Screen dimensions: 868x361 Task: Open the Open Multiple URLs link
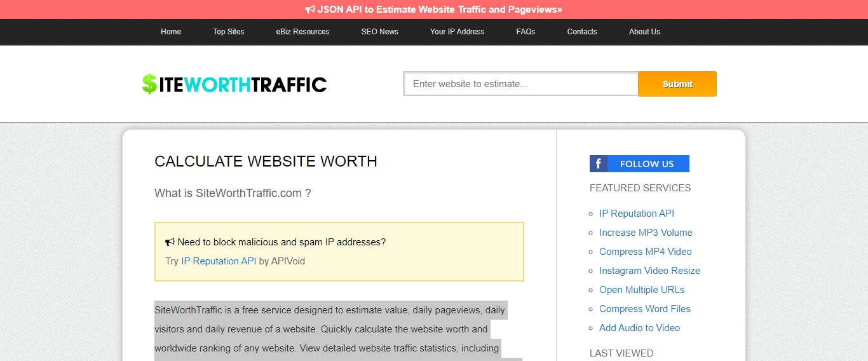(x=642, y=290)
